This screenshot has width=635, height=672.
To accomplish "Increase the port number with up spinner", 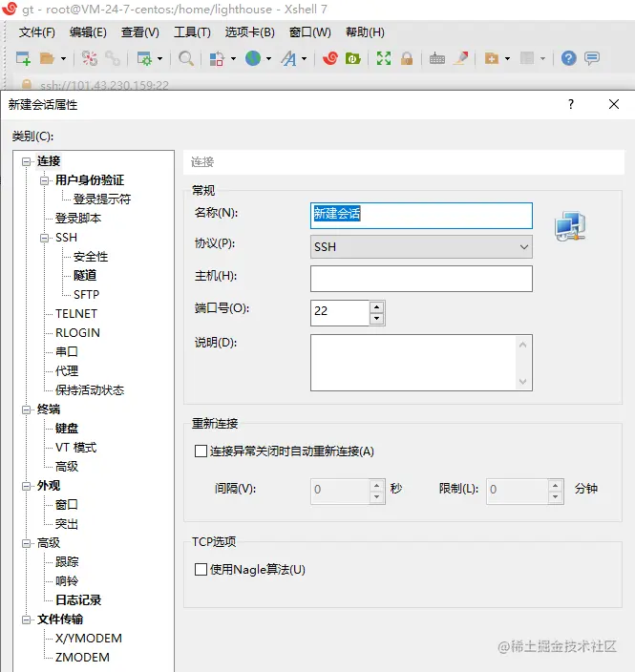I will 376,306.
